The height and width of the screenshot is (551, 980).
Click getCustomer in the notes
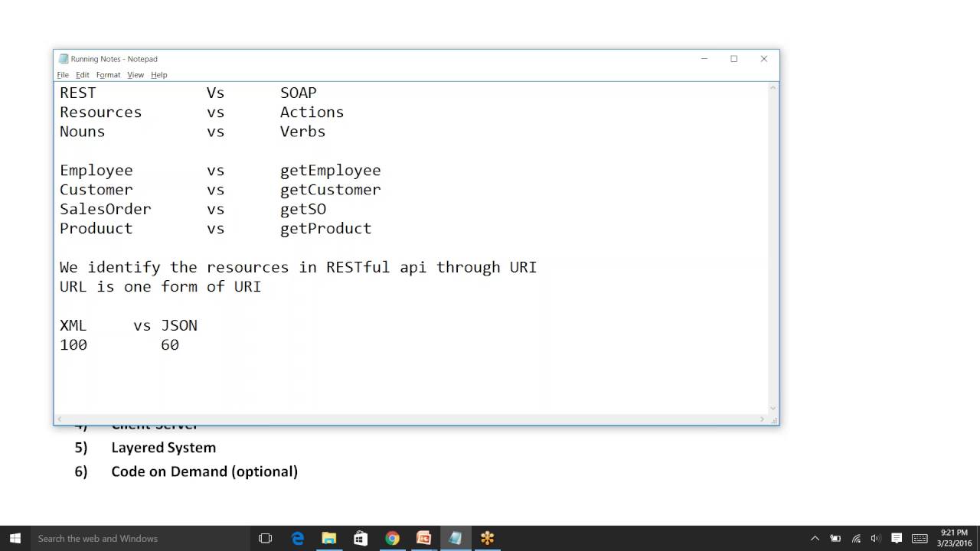(330, 190)
